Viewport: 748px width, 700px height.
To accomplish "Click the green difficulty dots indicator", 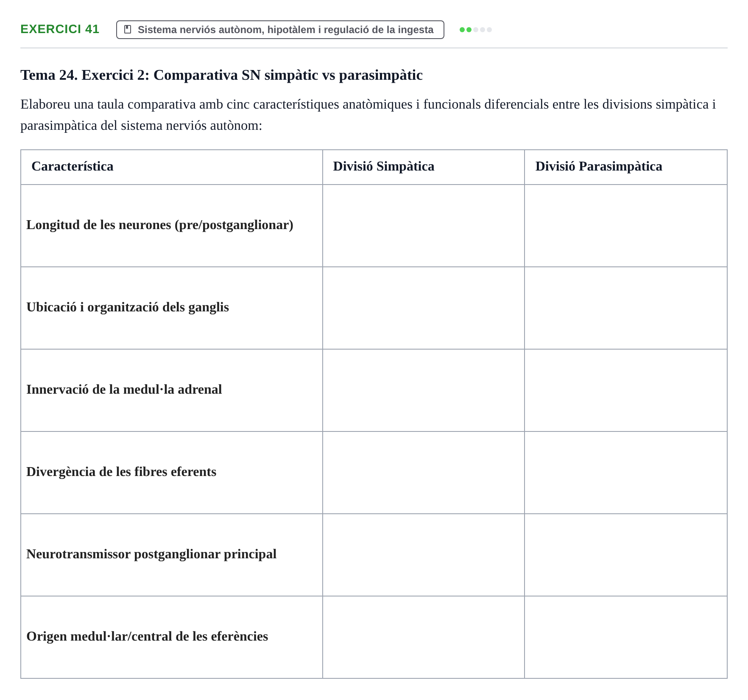I will tap(475, 30).
